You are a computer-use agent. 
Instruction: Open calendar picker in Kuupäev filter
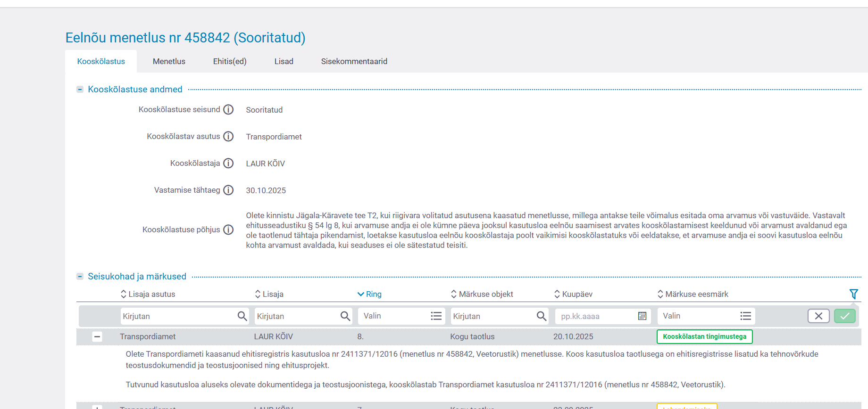click(642, 316)
